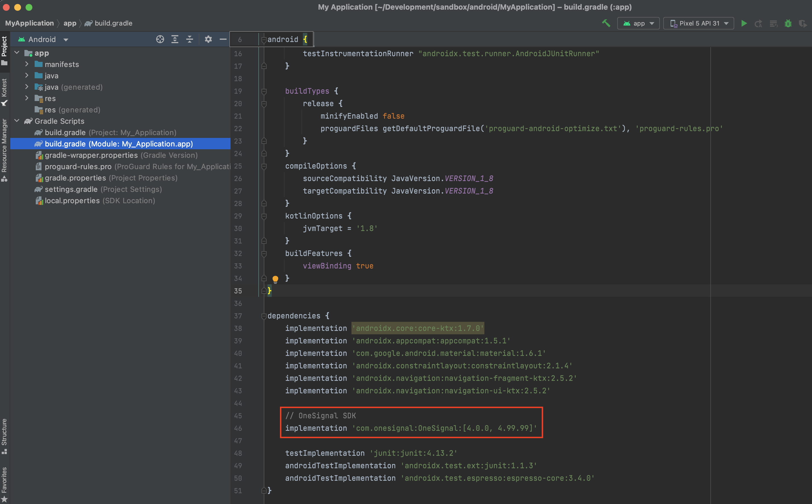Click the Apply Changes and Restart Activity icon
The image size is (812, 504).
pyautogui.click(x=758, y=23)
